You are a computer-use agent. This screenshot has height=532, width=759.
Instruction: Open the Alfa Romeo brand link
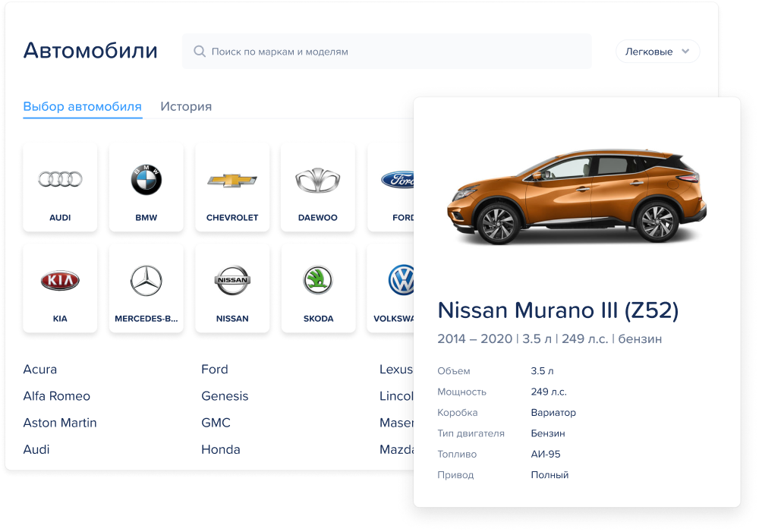pos(57,396)
